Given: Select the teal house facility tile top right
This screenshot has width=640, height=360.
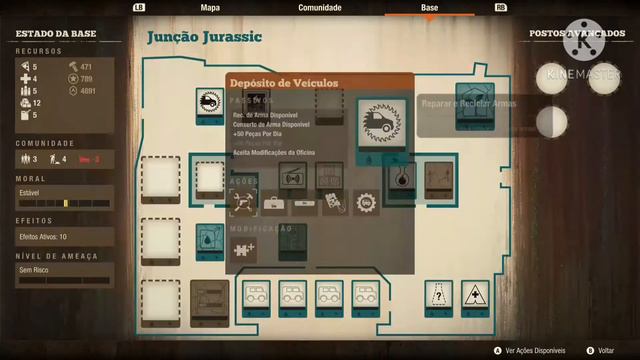Looking at the screenshot, I should 475,106.
